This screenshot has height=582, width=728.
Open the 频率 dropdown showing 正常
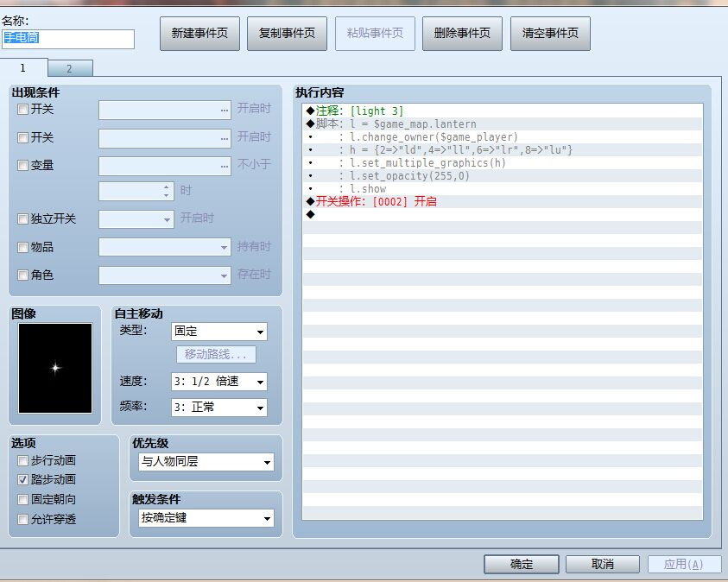pos(219,408)
